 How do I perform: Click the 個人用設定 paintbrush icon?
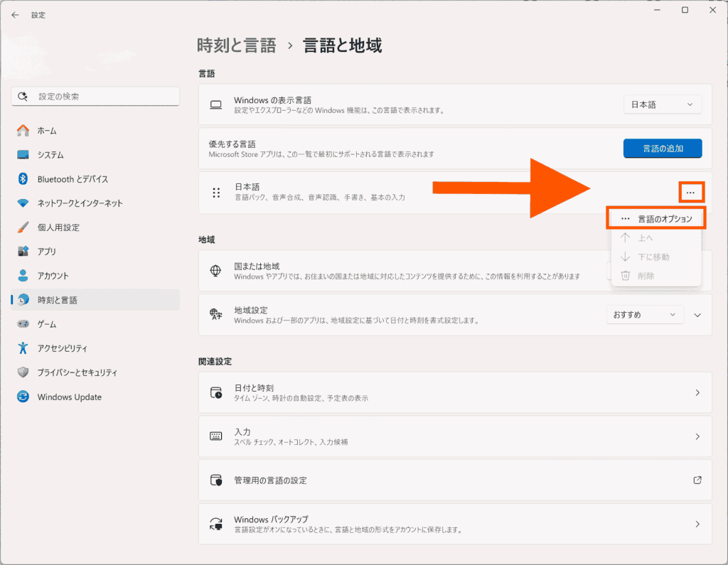[23, 227]
